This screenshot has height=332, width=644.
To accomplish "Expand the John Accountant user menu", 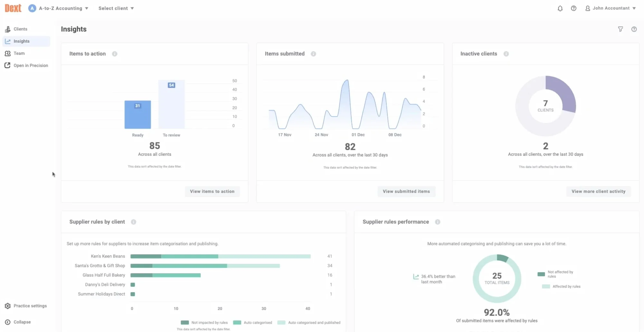I will pos(611,8).
